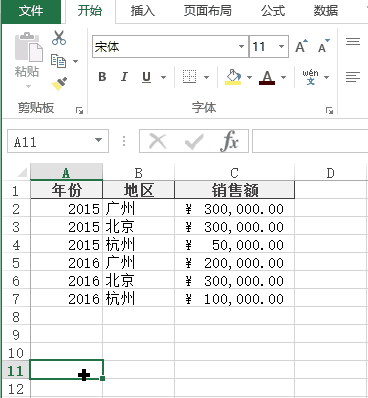Apply dark red font color
Image resolution: width=368 pixels, height=398 pixels.
(x=267, y=77)
